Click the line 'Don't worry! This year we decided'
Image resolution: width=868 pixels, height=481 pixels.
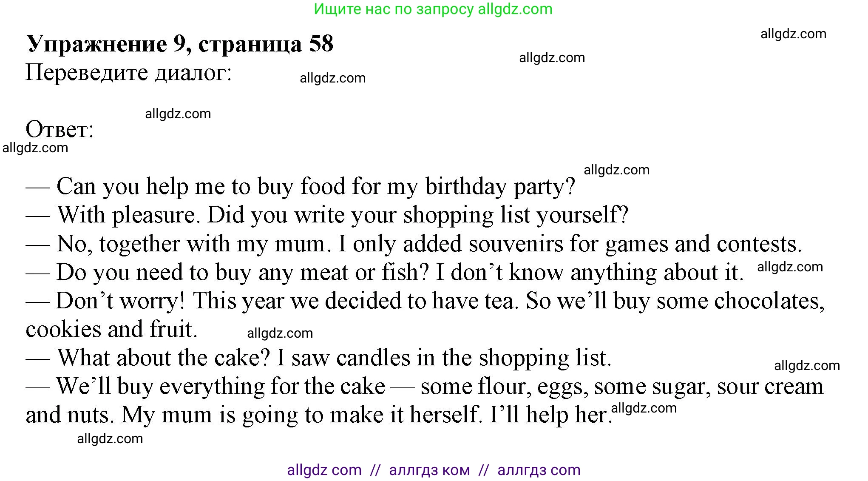coord(424,301)
